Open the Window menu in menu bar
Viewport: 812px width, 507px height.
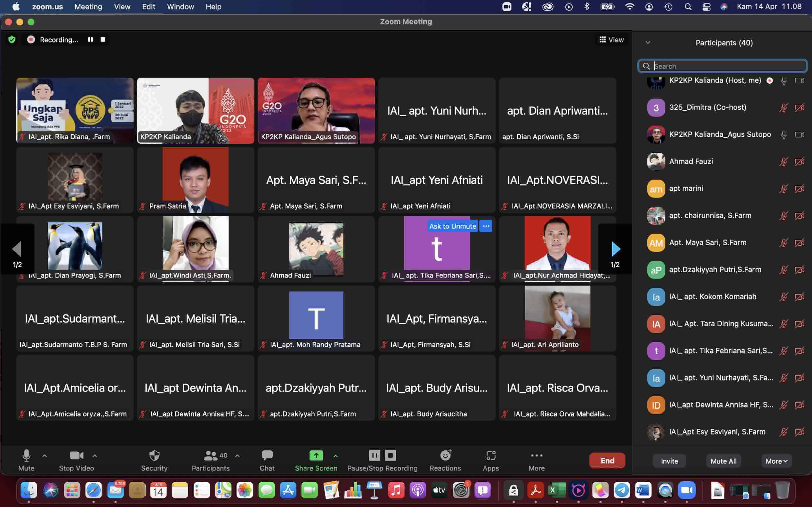(180, 7)
